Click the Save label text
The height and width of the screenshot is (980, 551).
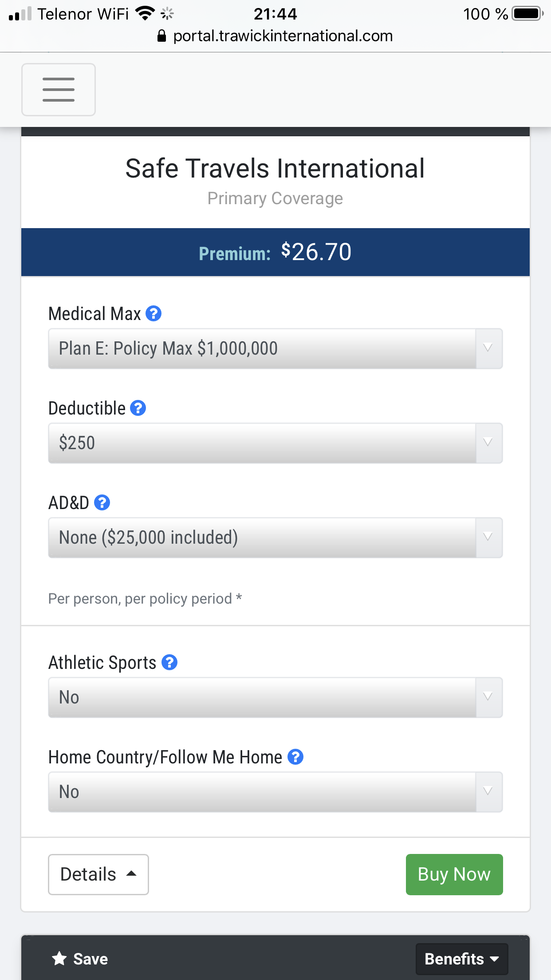point(91,959)
